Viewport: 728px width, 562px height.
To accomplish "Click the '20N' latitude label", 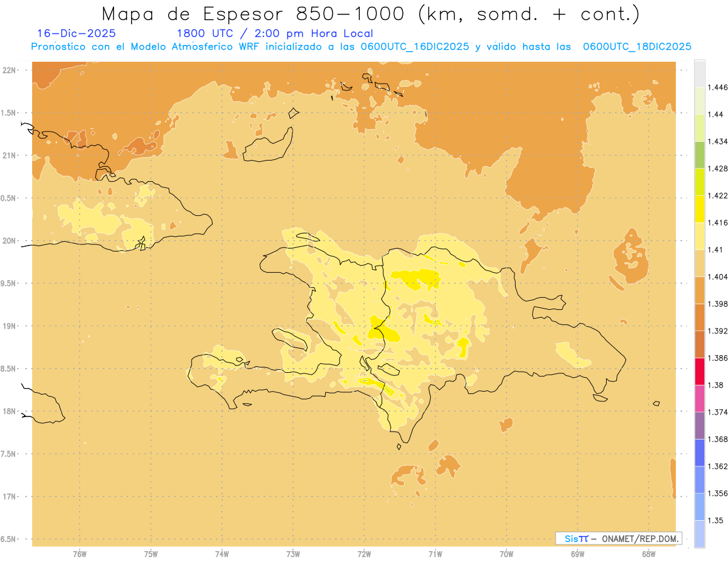I will (x=9, y=241).
